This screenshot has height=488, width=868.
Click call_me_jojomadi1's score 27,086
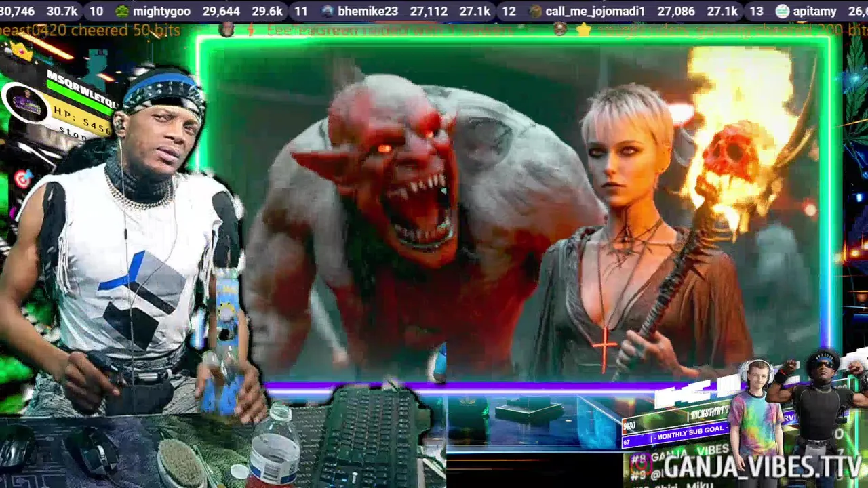point(676,11)
